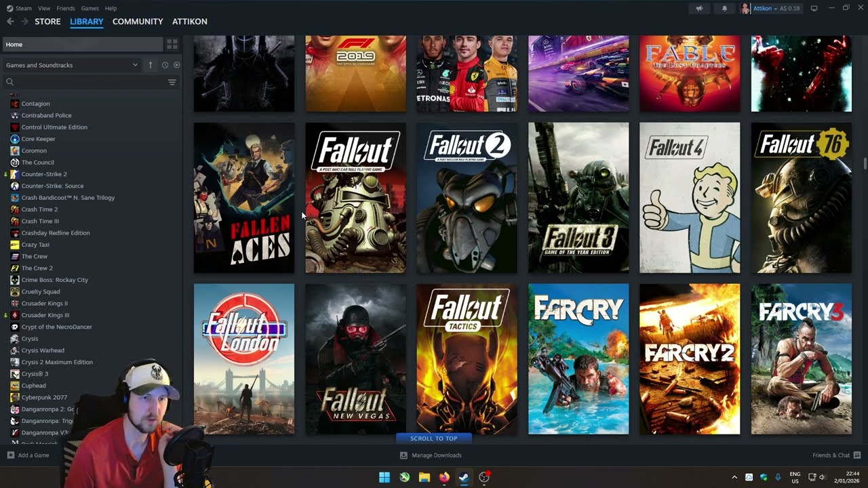Open the announcements megaphone icon

[x=699, y=8]
